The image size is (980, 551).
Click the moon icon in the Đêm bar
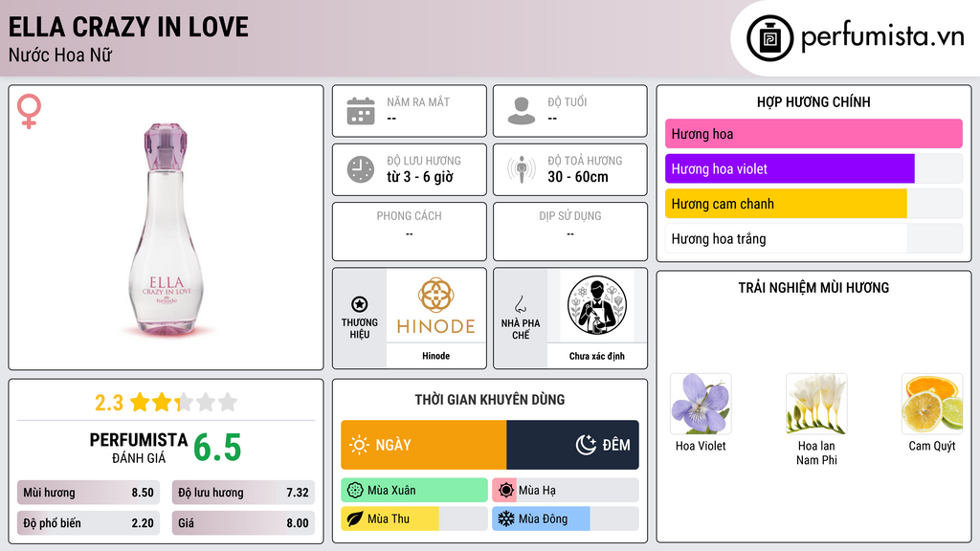point(586,445)
